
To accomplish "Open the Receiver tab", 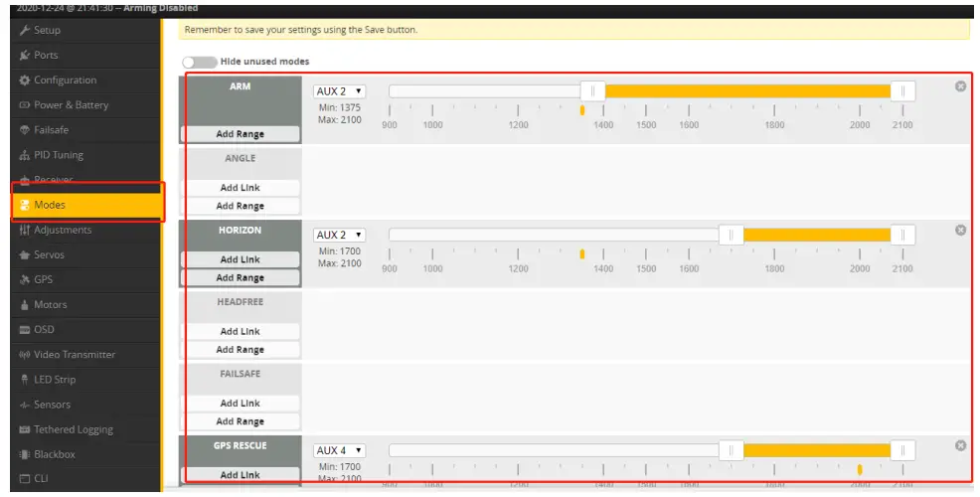I will click(85, 180).
